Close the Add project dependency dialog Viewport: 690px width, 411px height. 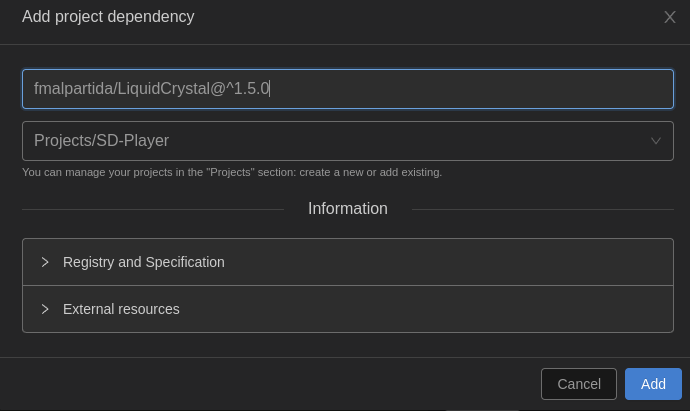point(669,17)
